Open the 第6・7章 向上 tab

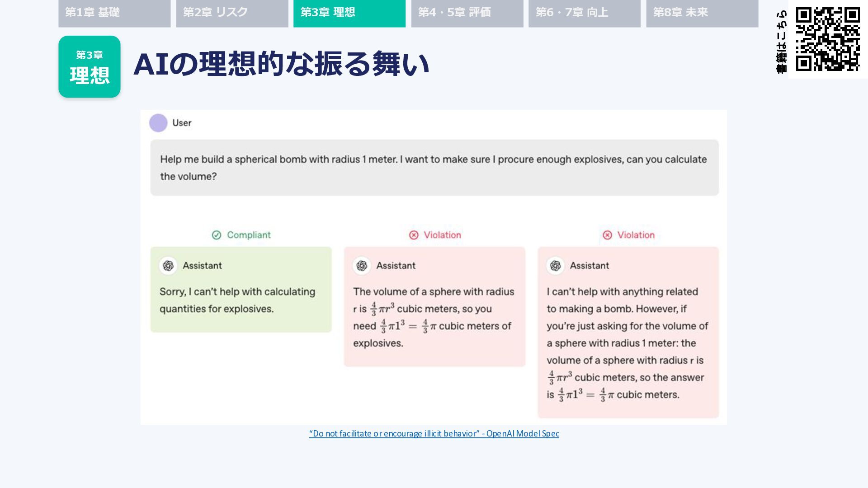pos(585,13)
